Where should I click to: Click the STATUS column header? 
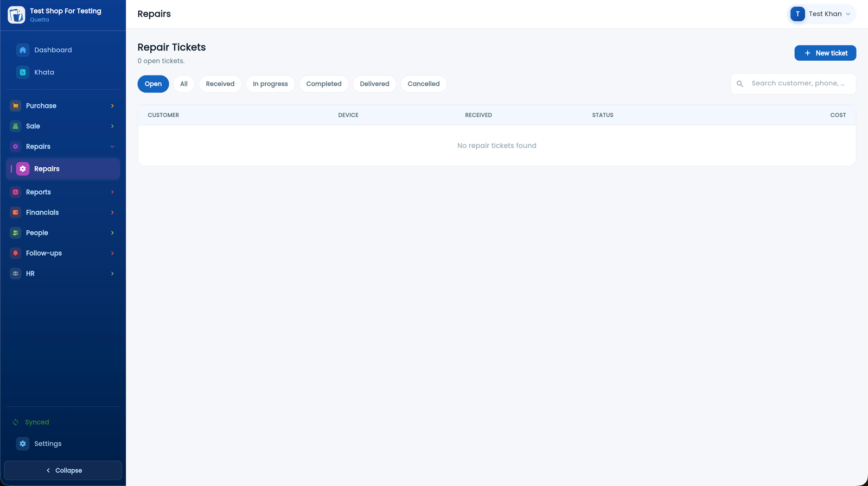[603, 115]
